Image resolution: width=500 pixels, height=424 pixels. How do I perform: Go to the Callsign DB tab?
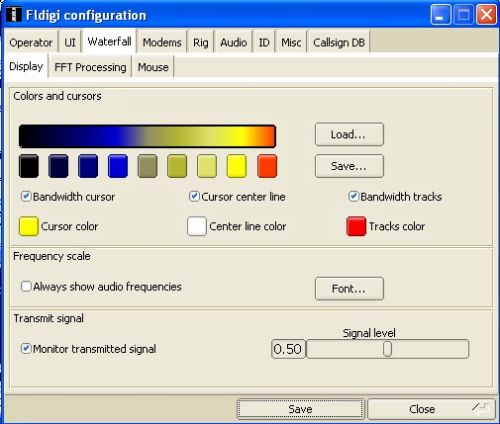tap(339, 42)
